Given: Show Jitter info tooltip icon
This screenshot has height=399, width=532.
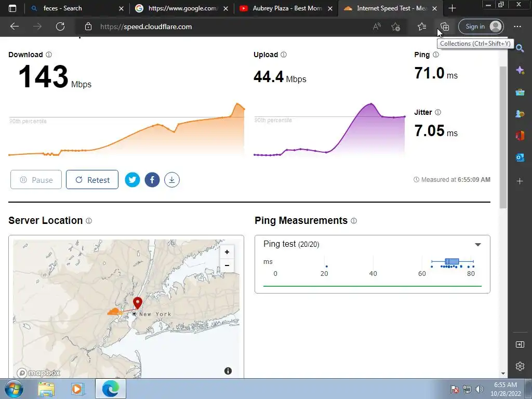Looking at the screenshot, I should tap(438, 112).
